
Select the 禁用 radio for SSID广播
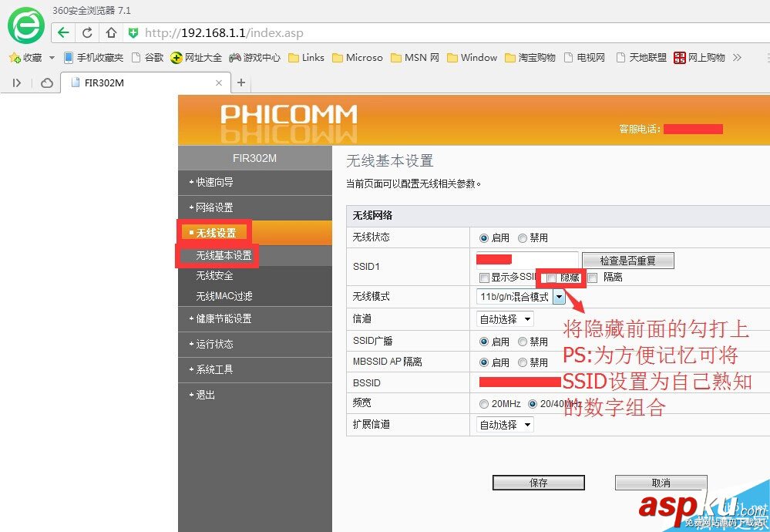524,341
